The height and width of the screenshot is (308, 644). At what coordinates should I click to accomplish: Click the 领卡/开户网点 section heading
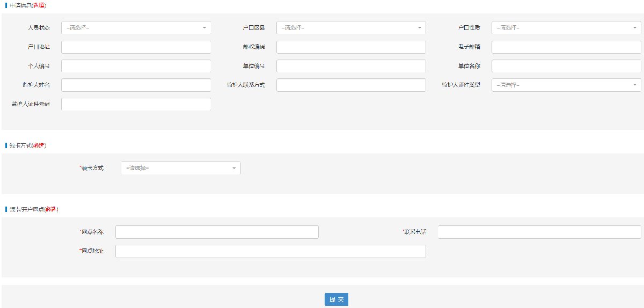pos(33,209)
